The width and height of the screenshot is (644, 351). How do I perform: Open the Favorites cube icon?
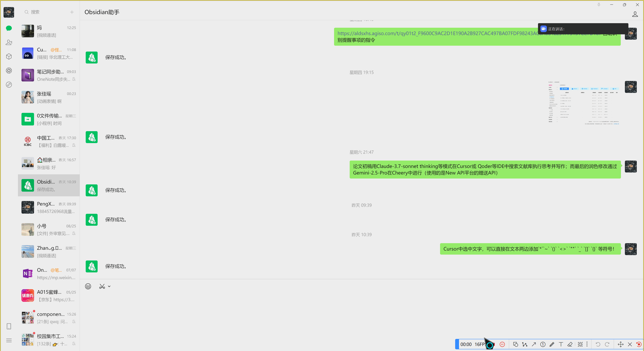[9, 57]
